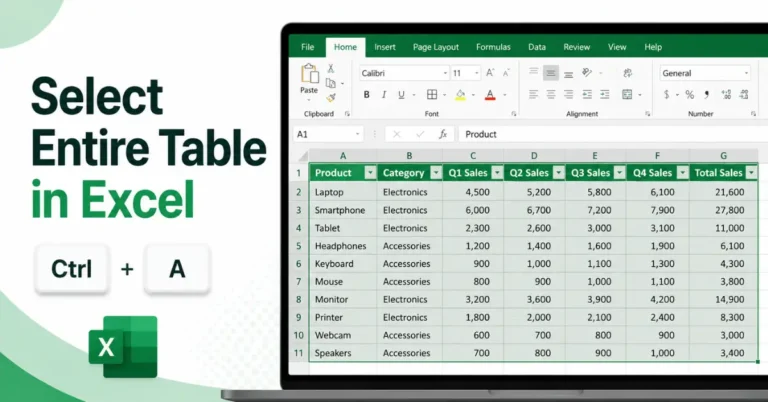Click the Insert Function fx icon

click(443, 134)
